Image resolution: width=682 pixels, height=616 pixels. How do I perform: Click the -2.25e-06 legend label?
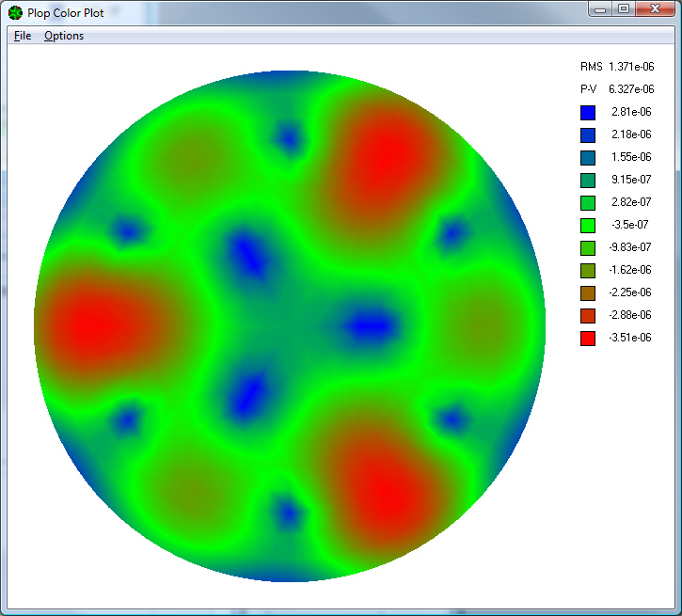click(x=630, y=292)
